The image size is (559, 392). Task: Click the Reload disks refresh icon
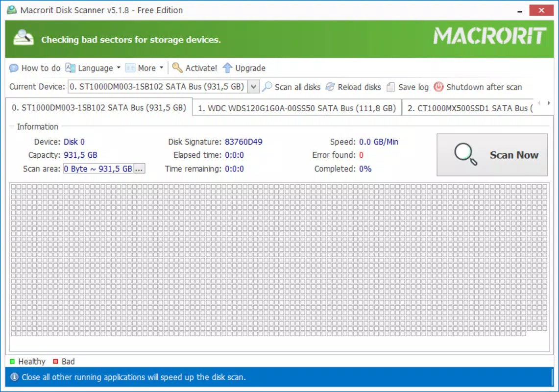coord(330,87)
